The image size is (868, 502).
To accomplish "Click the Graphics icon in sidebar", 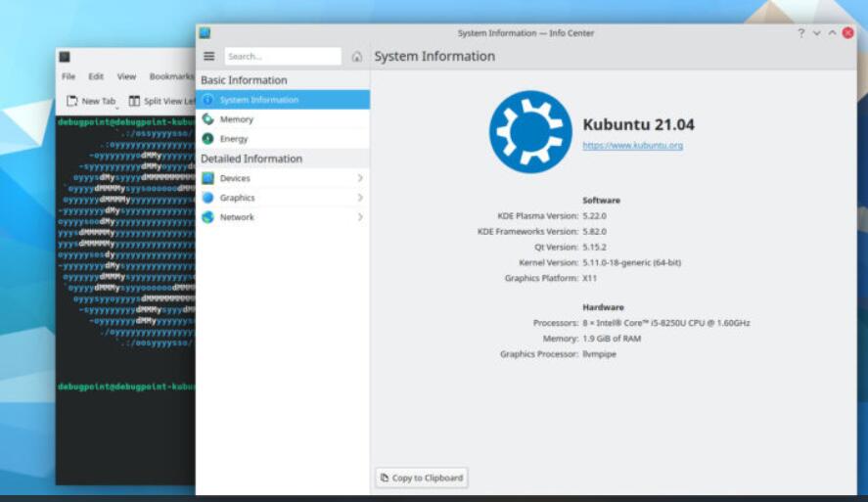I will [207, 197].
